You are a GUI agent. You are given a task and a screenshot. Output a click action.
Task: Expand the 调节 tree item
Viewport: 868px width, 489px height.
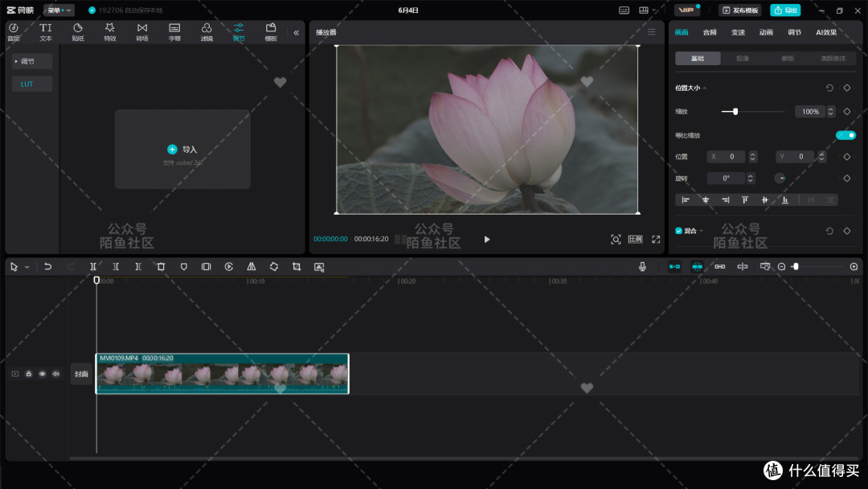click(32, 61)
